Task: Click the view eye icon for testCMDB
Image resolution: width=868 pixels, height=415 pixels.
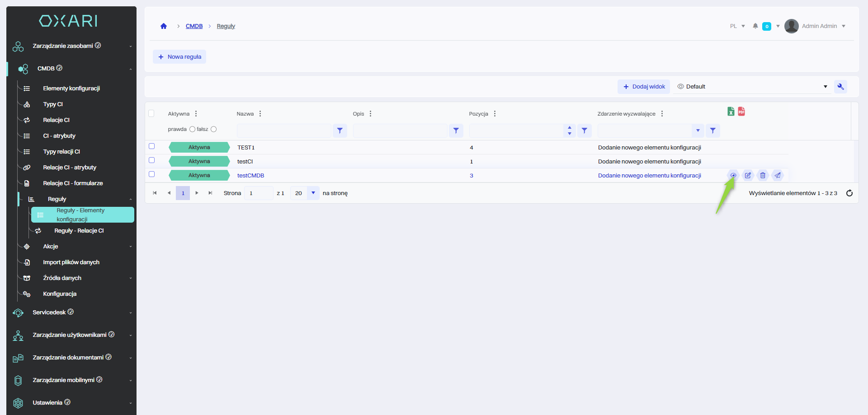Action: [x=733, y=176]
